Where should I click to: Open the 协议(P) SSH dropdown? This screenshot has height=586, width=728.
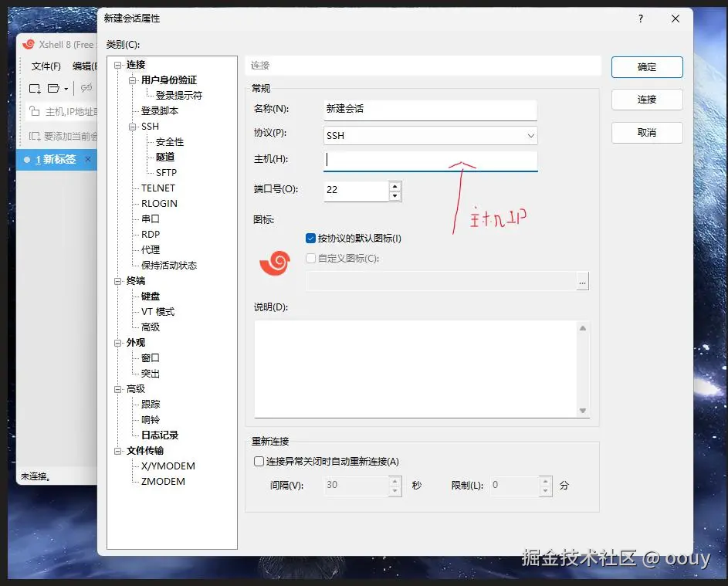[431, 136]
